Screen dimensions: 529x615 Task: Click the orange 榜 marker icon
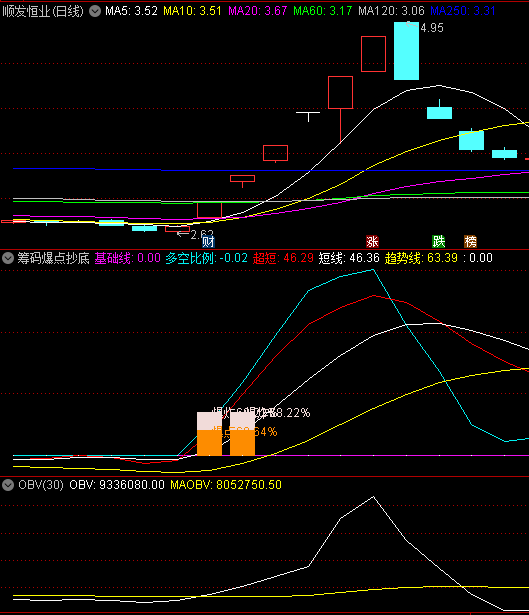point(471,242)
